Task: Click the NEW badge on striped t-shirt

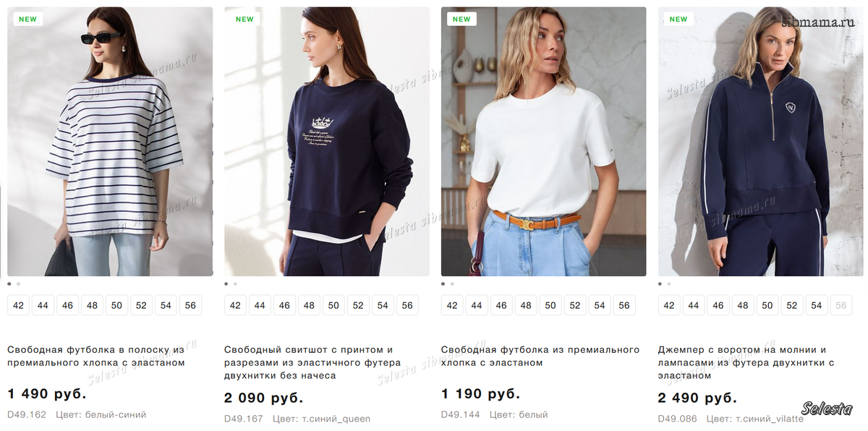Action: point(28,20)
